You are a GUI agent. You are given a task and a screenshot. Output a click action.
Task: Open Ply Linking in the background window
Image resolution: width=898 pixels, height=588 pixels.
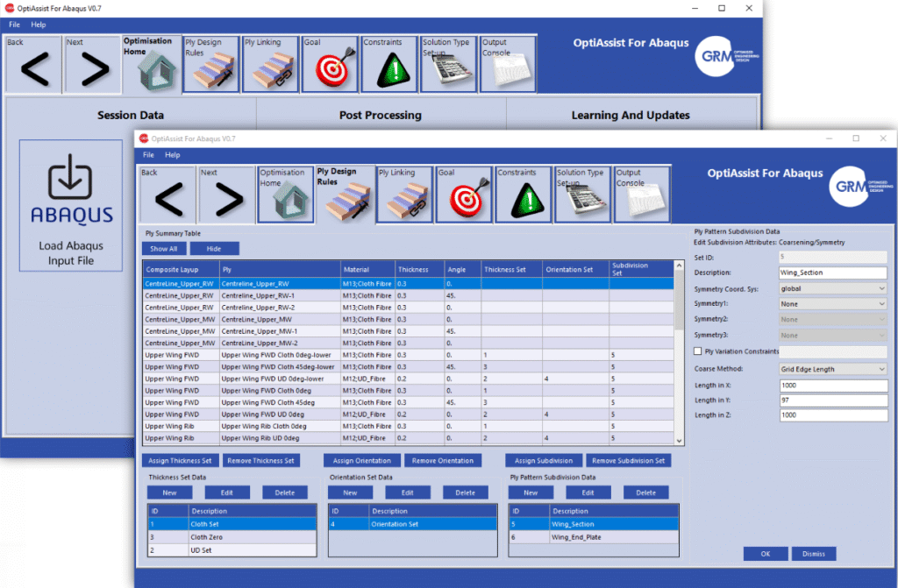pos(270,65)
